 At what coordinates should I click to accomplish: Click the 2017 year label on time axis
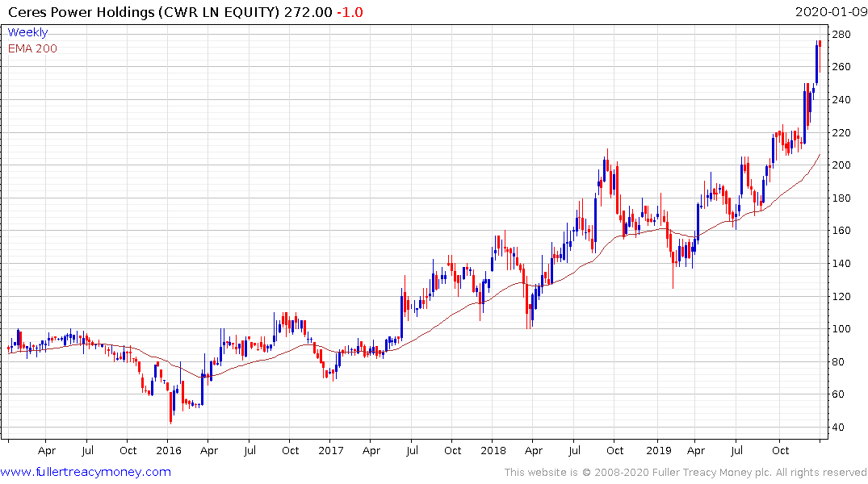point(330,450)
